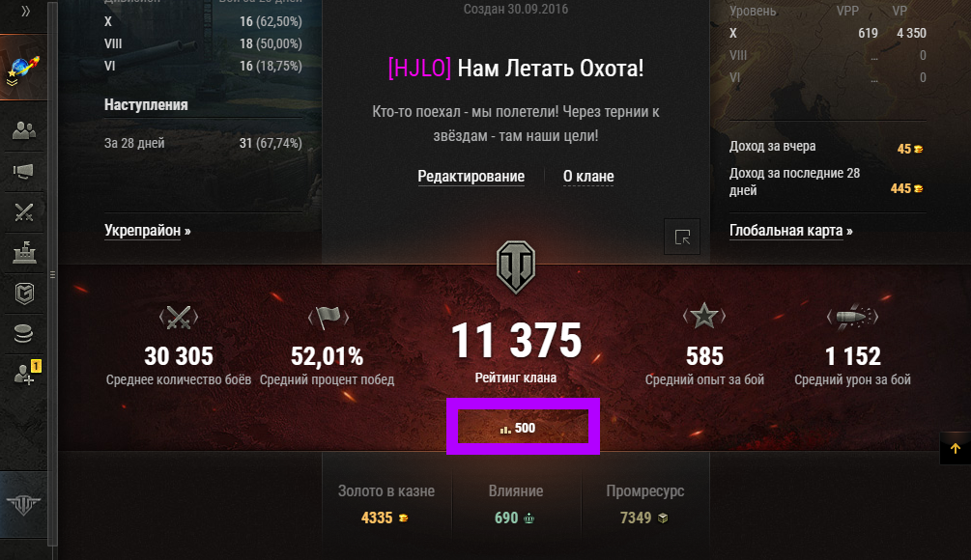Open the megaphone announcements icon
The height and width of the screenshot is (560, 971).
(23, 171)
